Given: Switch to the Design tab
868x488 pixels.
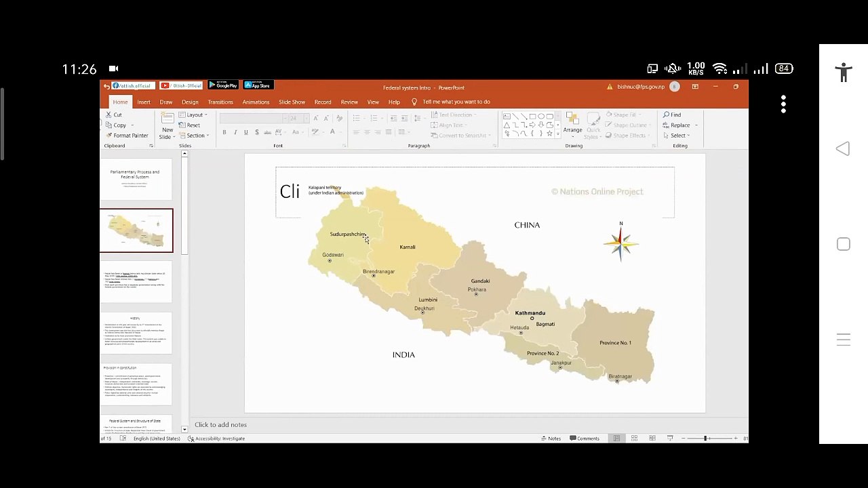Looking at the screenshot, I should 190,102.
